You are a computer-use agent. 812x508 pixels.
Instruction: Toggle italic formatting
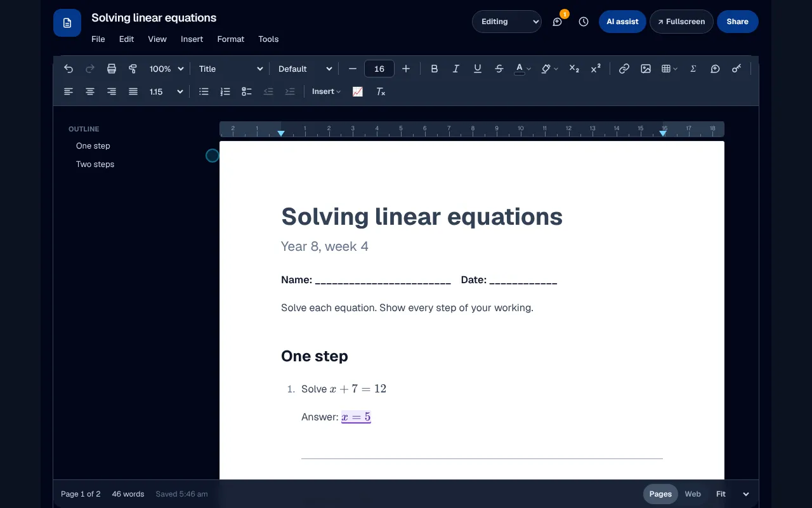click(455, 69)
